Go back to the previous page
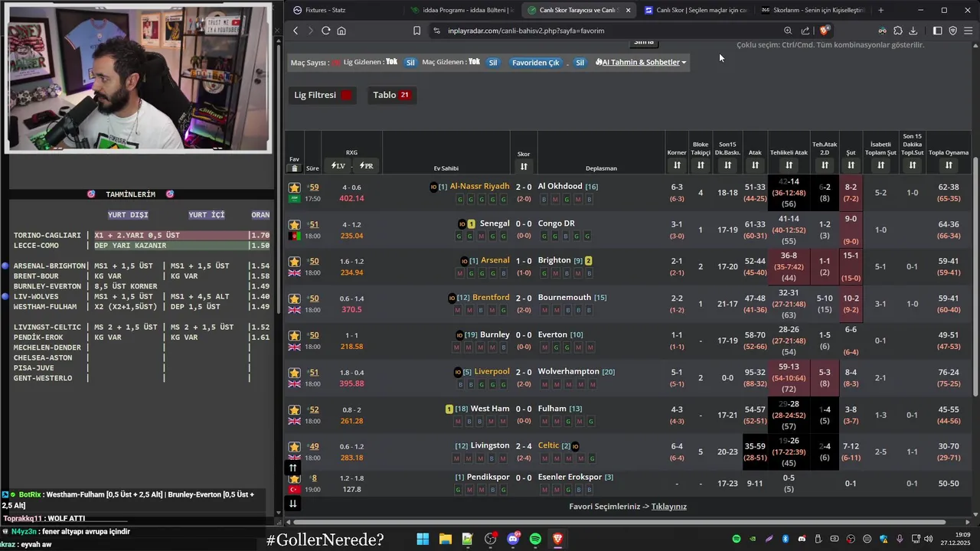The height and width of the screenshot is (551, 980). 296,31
